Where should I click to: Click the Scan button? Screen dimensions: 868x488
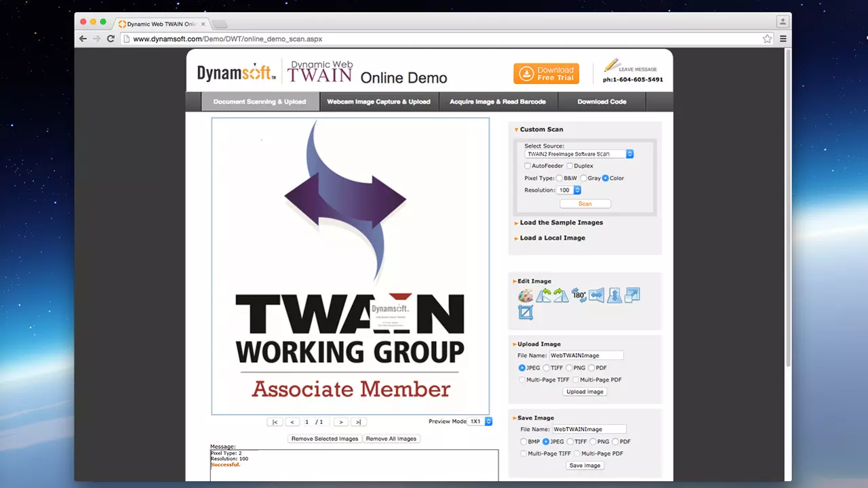(x=585, y=204)
